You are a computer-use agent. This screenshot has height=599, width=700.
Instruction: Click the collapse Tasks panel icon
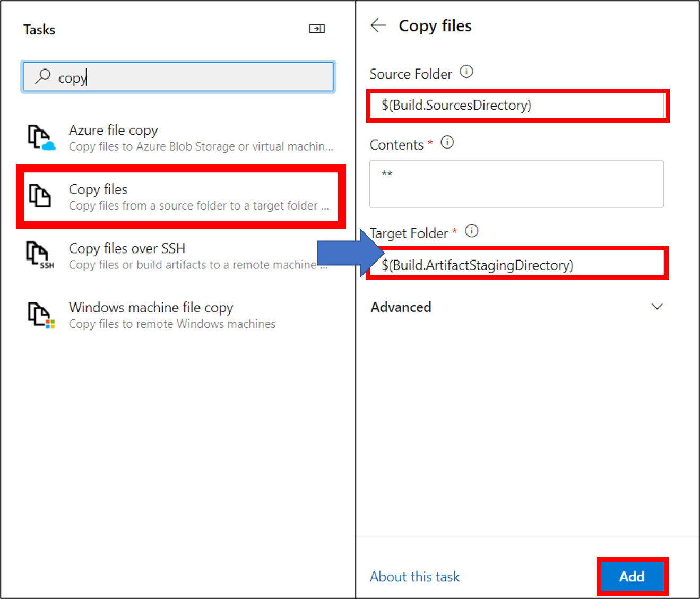pos(317,29)
